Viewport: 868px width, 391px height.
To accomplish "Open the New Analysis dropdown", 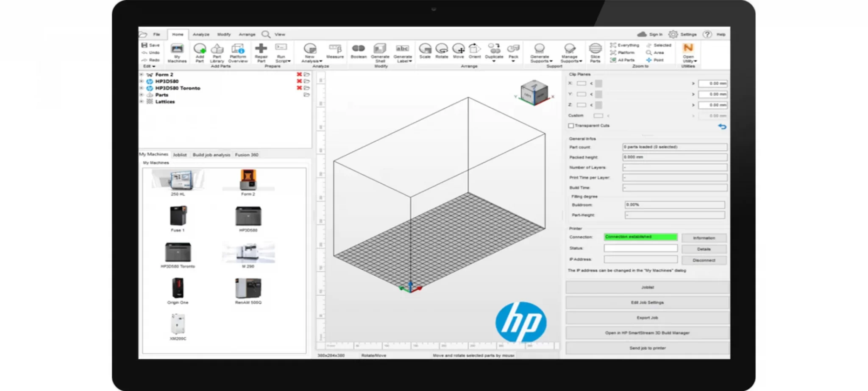I will coord(311,53).
